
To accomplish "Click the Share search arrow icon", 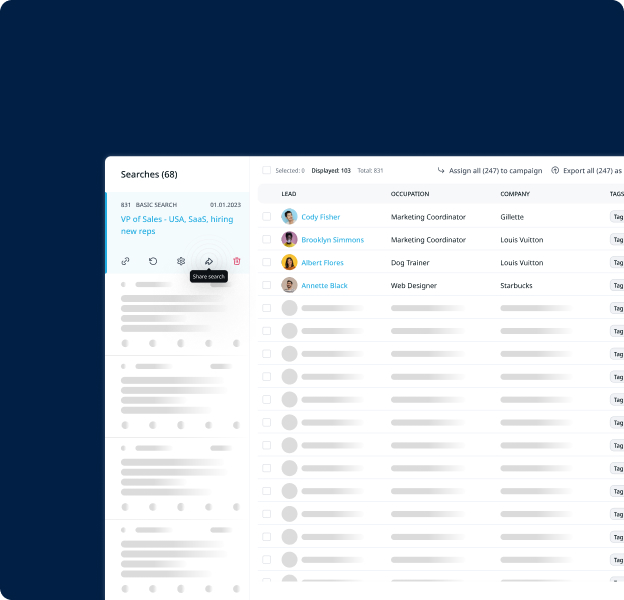I will tap(209, 261).
